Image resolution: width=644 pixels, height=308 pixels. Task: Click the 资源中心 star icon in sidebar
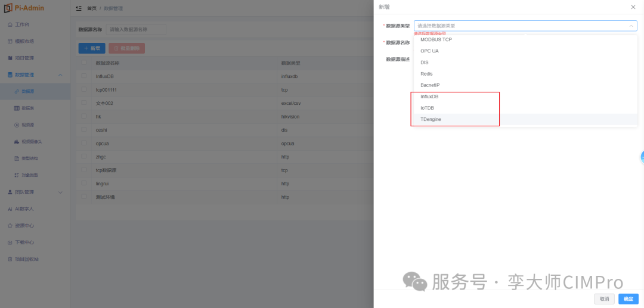(x=10, y=226)
